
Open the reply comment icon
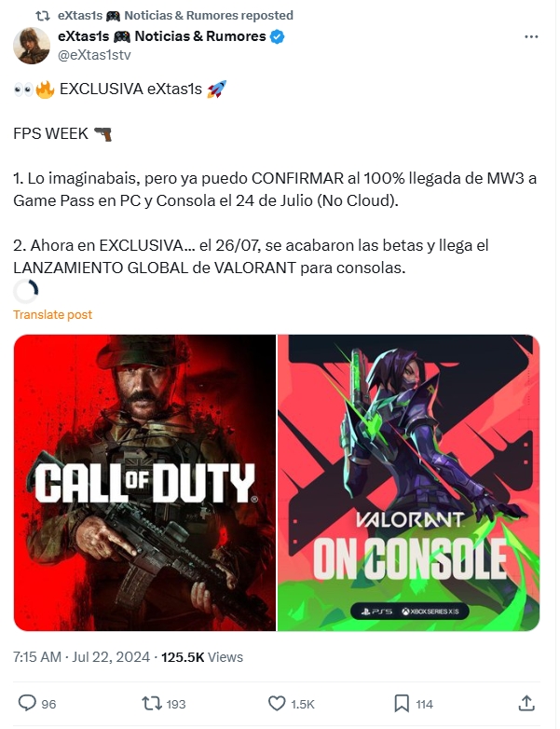point(27,703)
